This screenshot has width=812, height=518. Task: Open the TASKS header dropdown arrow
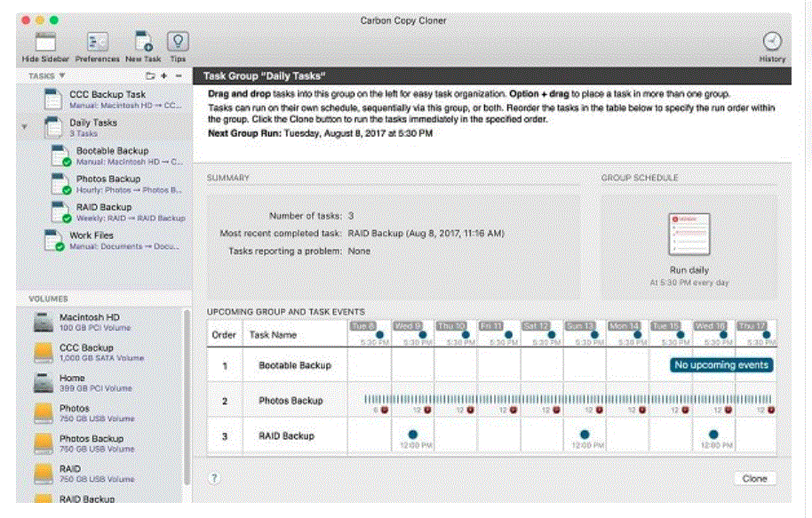[x=61, y=76]
